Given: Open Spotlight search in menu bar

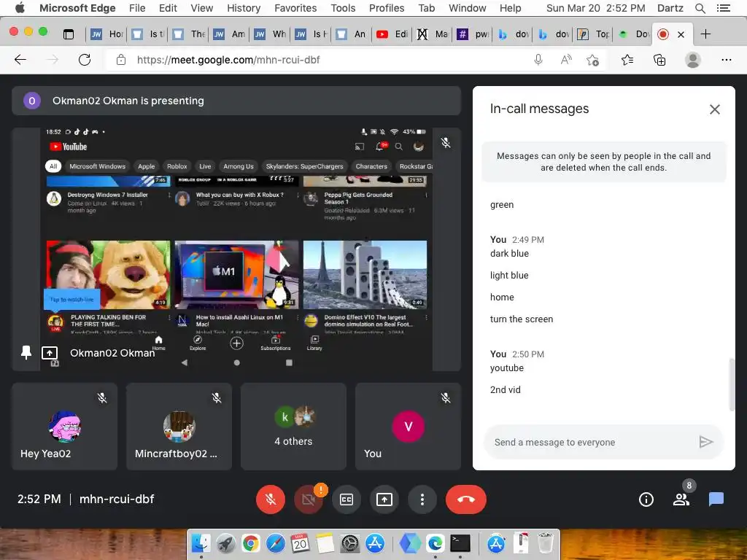Looking at the screenshot, I should 700,8.
